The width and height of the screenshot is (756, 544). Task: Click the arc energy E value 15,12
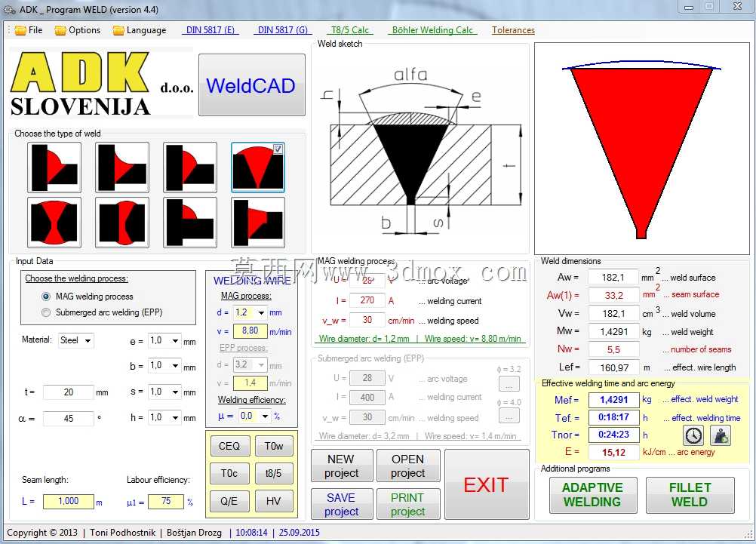613,452
